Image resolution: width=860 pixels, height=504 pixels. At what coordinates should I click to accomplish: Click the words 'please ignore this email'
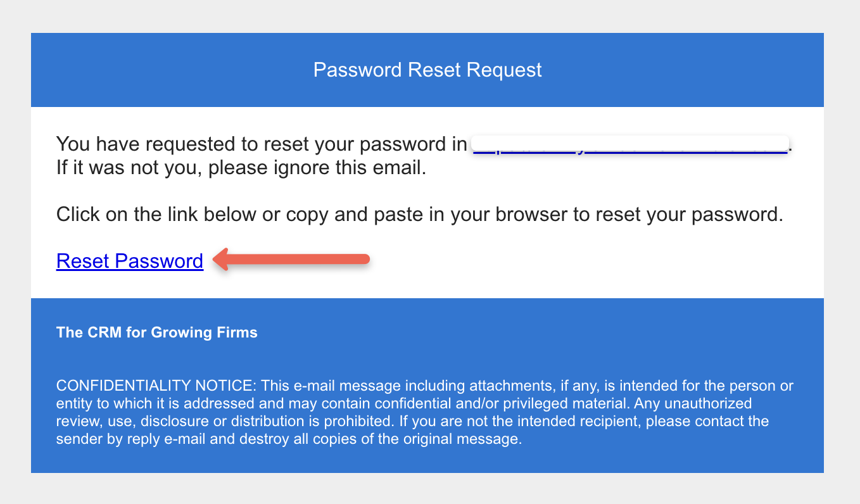coord(317,169)
